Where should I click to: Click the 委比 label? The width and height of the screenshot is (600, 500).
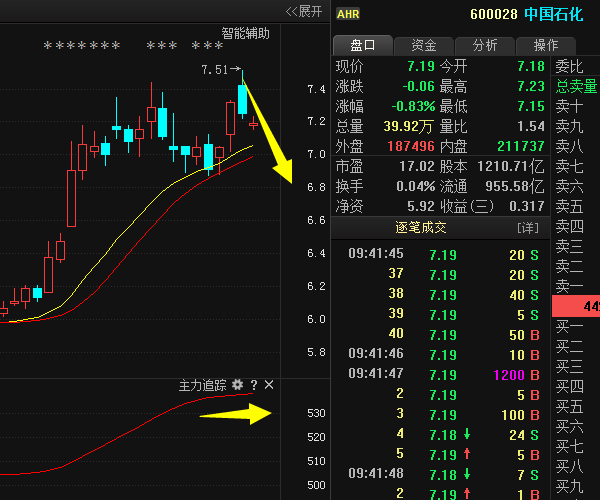pos(569,67)
